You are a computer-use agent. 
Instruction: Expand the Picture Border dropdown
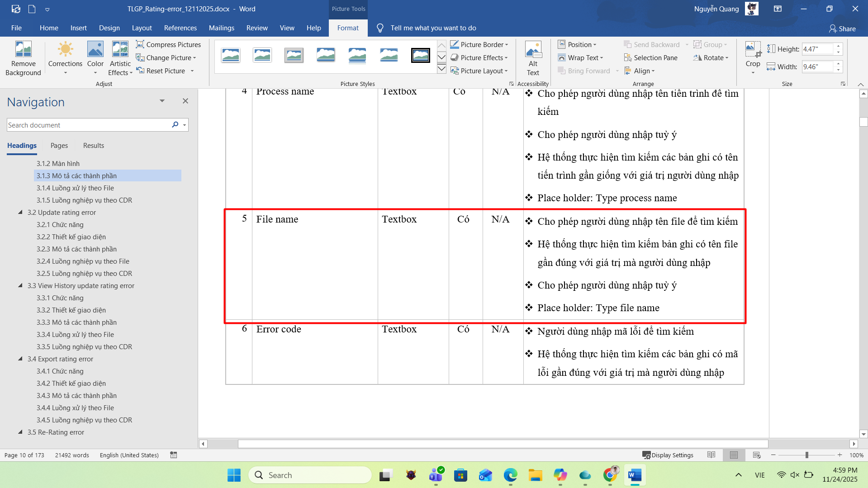coord(507,44)
